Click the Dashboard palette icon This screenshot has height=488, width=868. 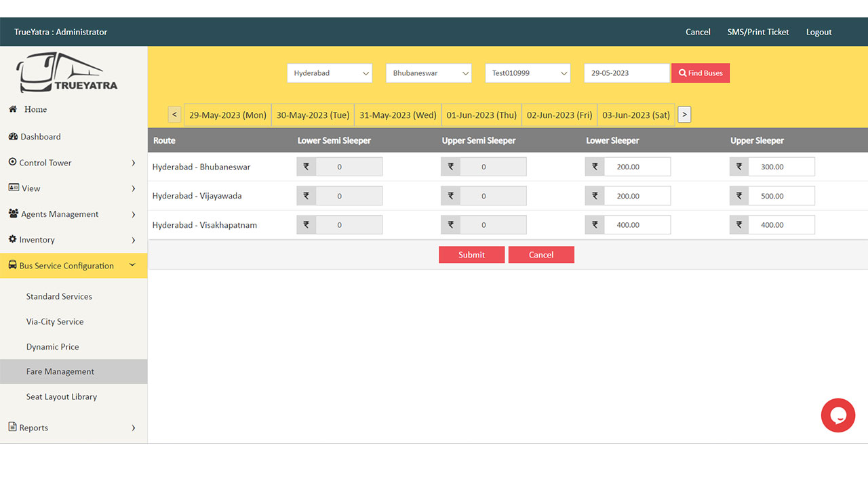click(13, 137)
